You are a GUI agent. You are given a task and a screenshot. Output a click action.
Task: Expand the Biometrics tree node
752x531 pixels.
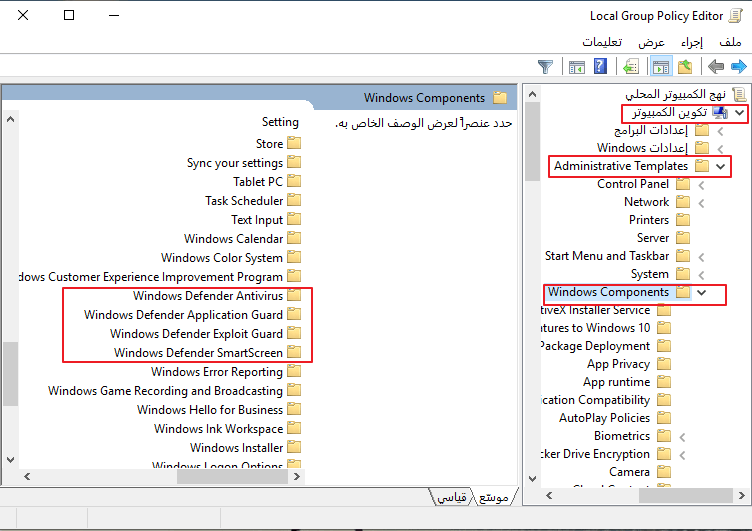coord(682,437)
